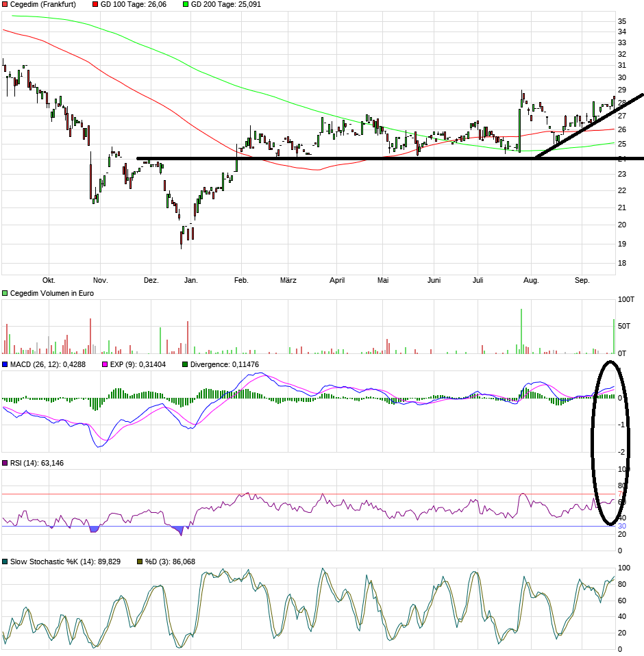Select 'Slow Stochastic %K (14): 89,829' label

[x=65, y=562]
